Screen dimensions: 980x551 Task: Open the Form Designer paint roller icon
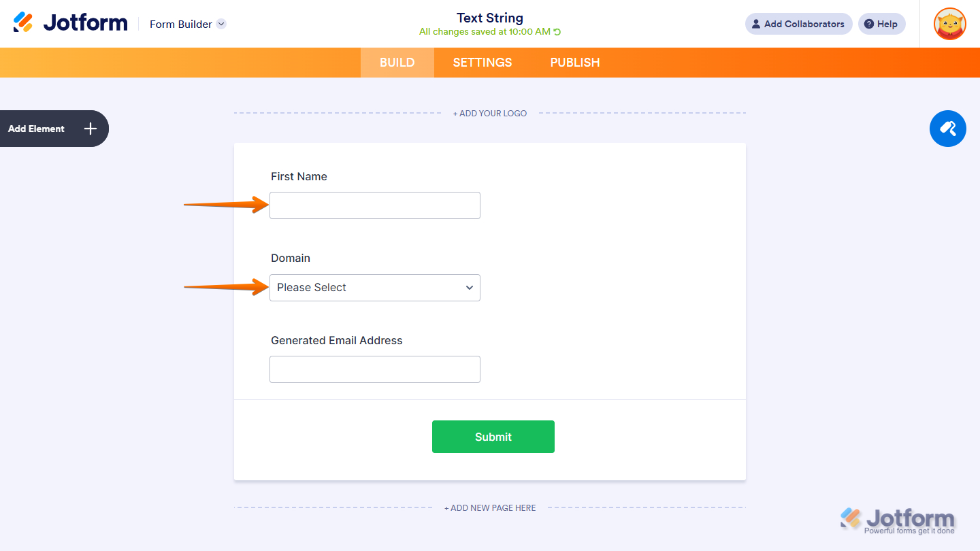click(x=947, y=129)
